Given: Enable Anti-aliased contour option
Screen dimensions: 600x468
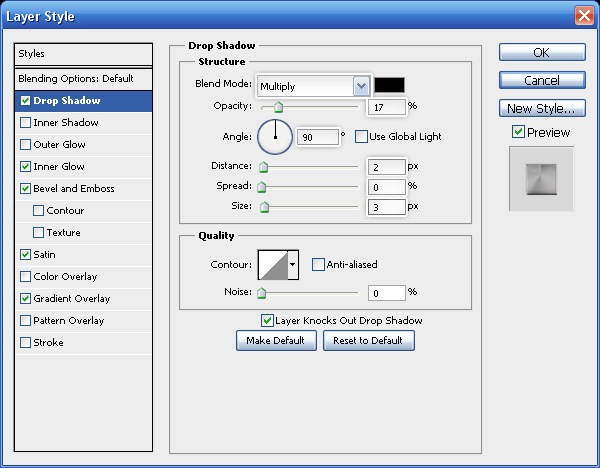Looking at the screenshot, I should pyautogui.click(x=318, y=264).
